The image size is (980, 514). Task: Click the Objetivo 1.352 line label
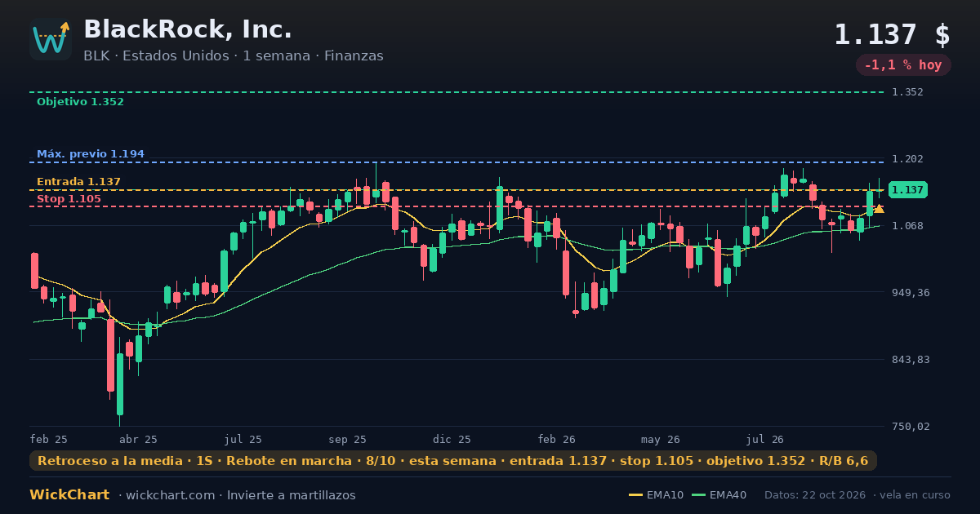[x=80, y=102]
